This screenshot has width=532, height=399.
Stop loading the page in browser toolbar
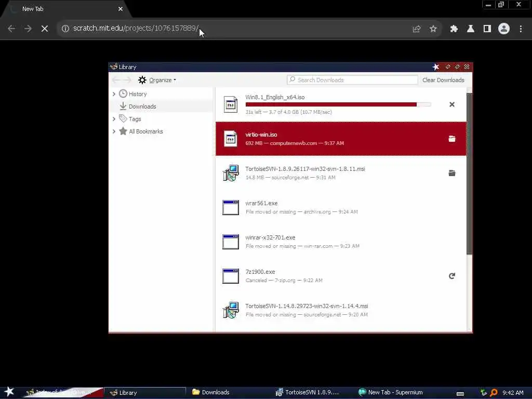point(45,29)
